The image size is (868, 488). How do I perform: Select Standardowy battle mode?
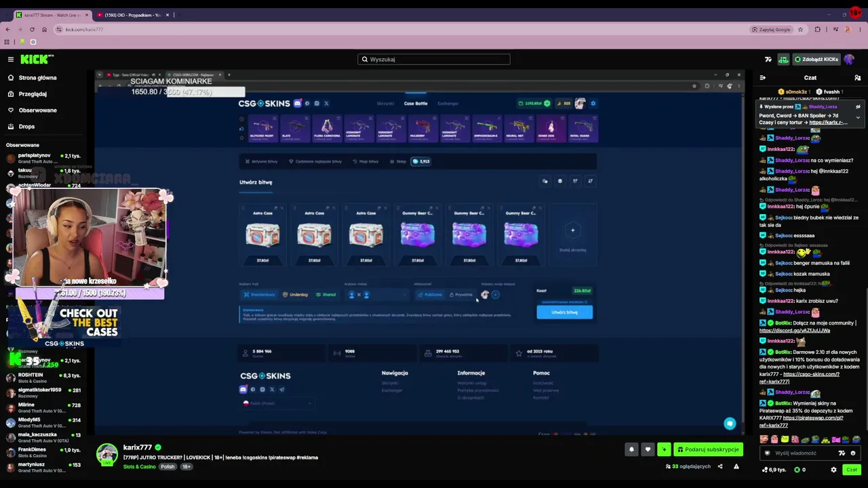[260, 295]
